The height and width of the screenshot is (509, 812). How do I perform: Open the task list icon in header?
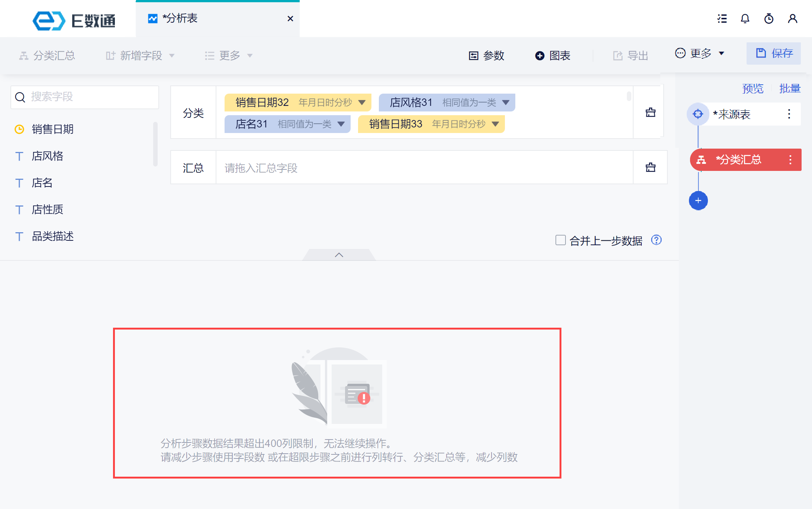coord(722,19)
